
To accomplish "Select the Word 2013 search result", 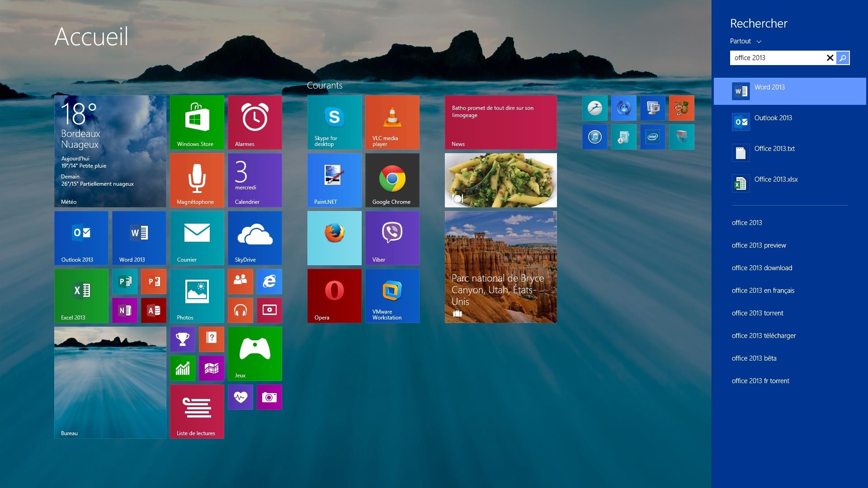I will 790,91.
